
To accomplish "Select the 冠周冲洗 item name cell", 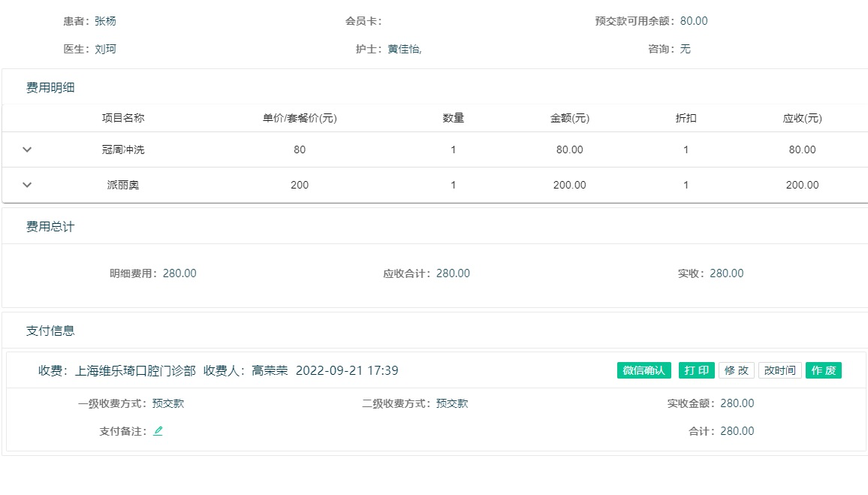I will (x=123, y=149).
